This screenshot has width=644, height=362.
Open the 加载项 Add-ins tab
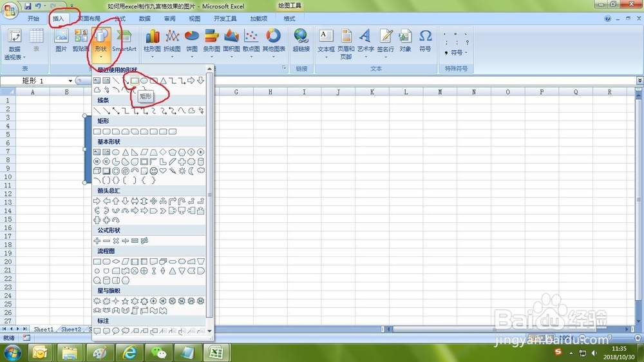258,19
